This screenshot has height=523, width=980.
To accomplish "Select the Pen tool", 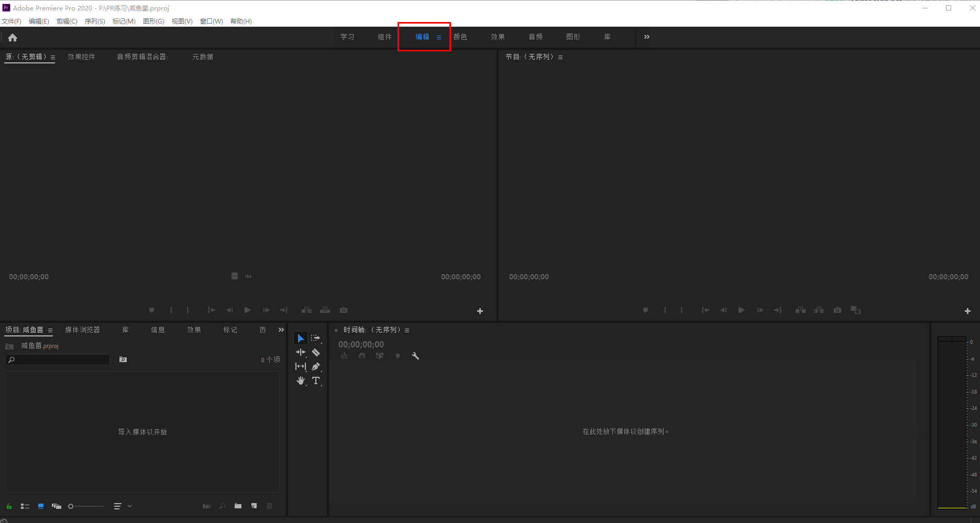I will coord(316,367).
